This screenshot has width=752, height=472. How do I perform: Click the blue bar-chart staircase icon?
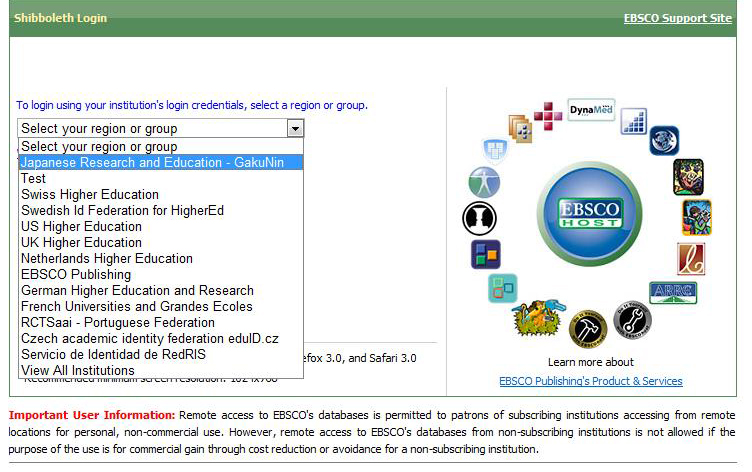(634, 121)
